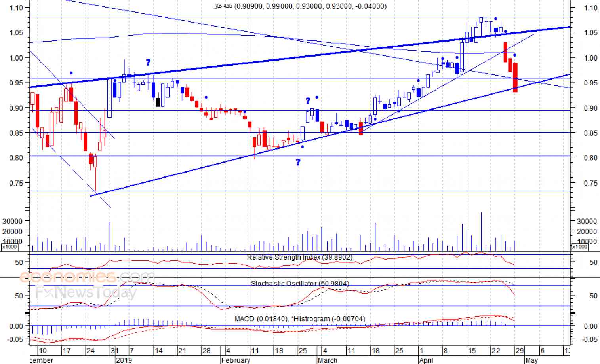Screen dimensions: 600x364
Task: Select the 'Stochastic Oscillator (50.9804)' label
Action: coord(300,284)
